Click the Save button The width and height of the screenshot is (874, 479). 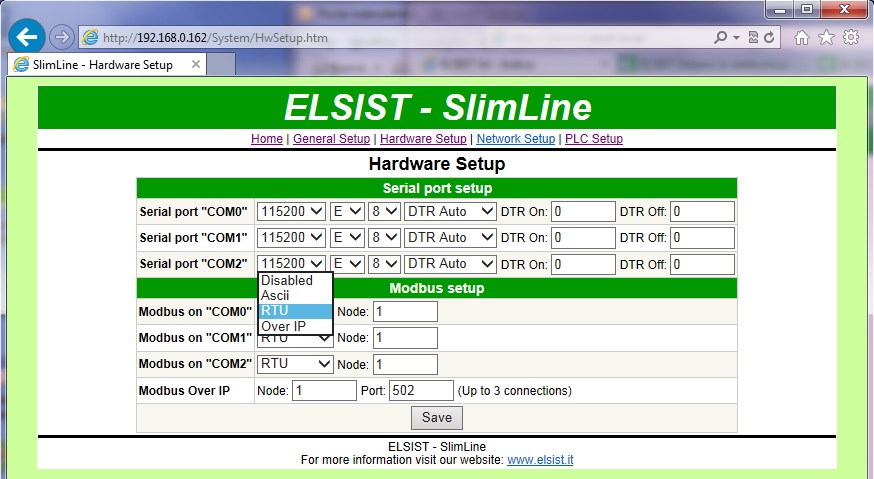436,418
